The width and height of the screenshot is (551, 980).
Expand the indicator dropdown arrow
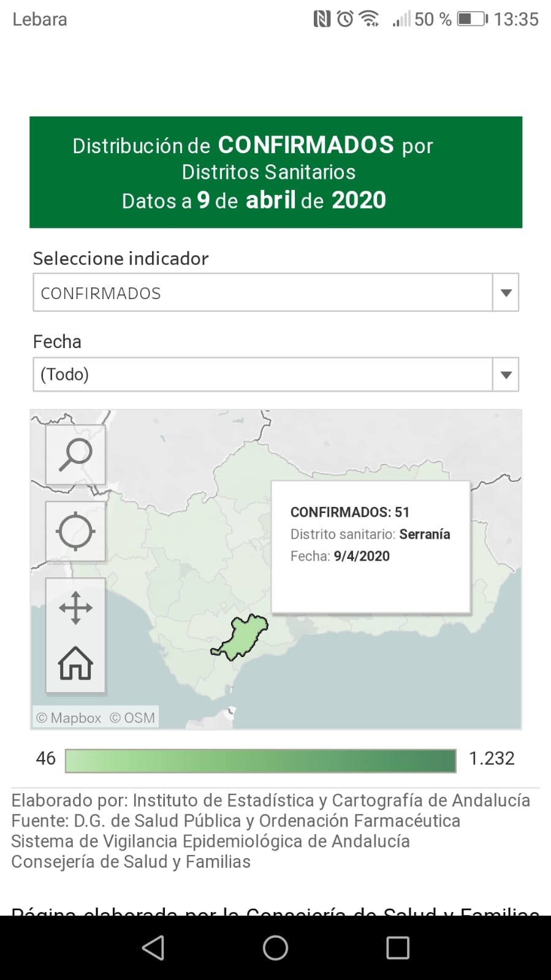[506, 293]
